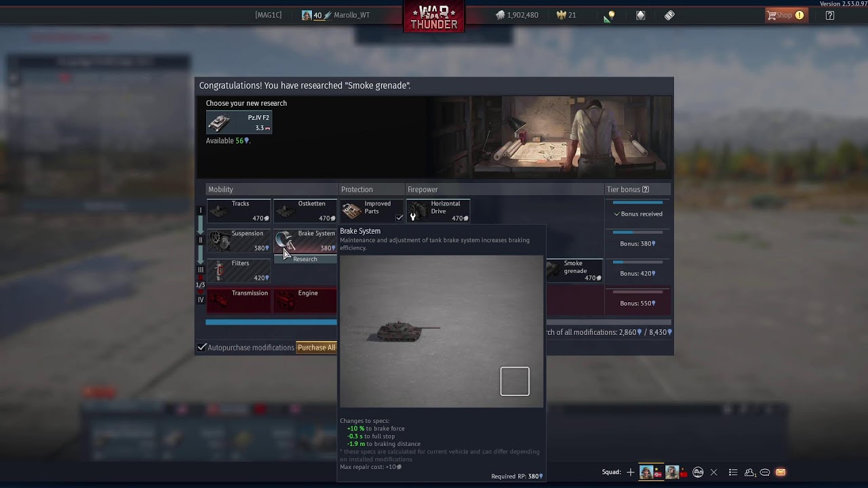Choose the Brake System modification icon
Viewport: 868px width, 488px height.
pos(285,241)
